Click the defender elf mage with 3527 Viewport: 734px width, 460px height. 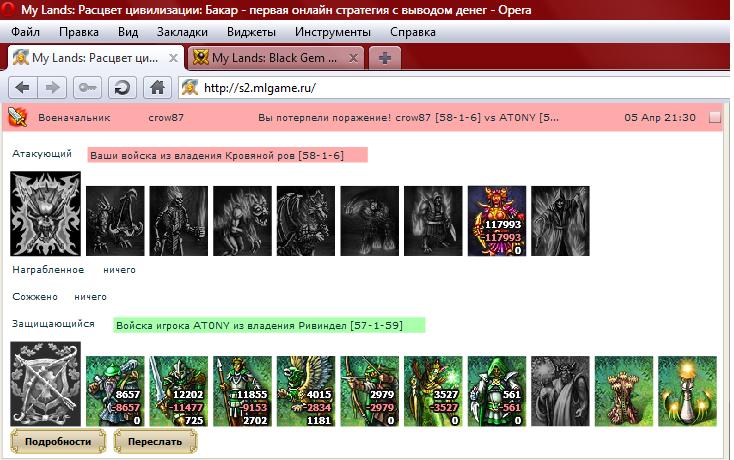[x=433, y=391]
